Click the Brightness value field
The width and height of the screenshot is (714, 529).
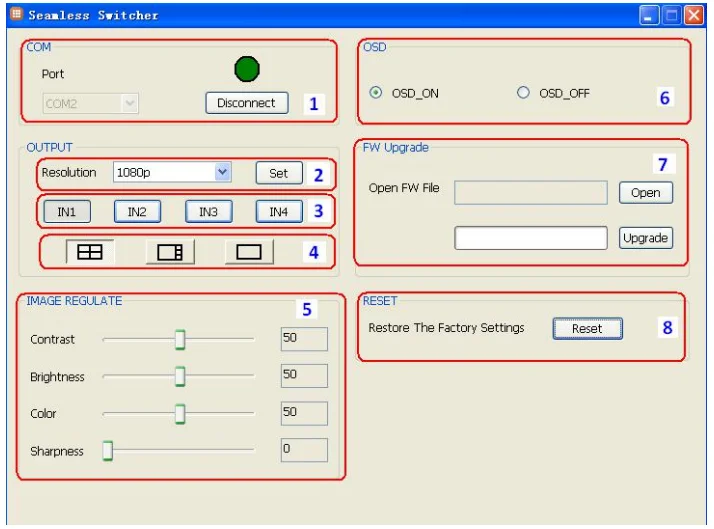click(x=304, y=376)
